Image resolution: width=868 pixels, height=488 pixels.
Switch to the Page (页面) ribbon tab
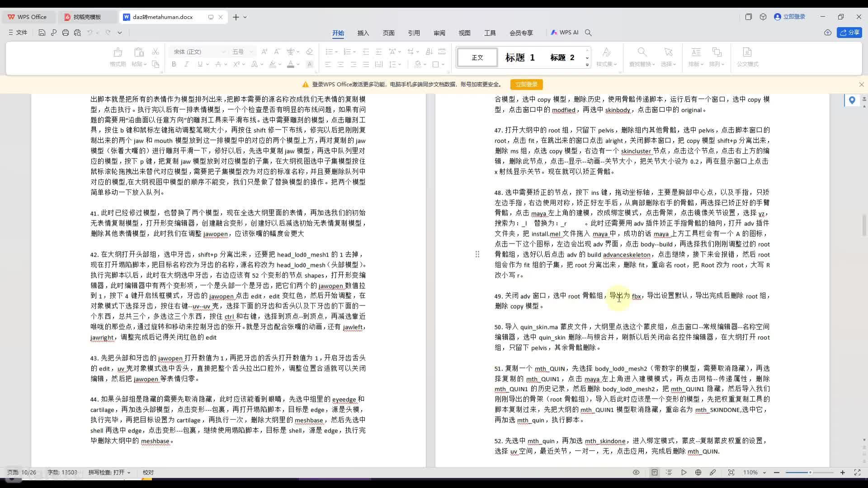coord(388,33)
